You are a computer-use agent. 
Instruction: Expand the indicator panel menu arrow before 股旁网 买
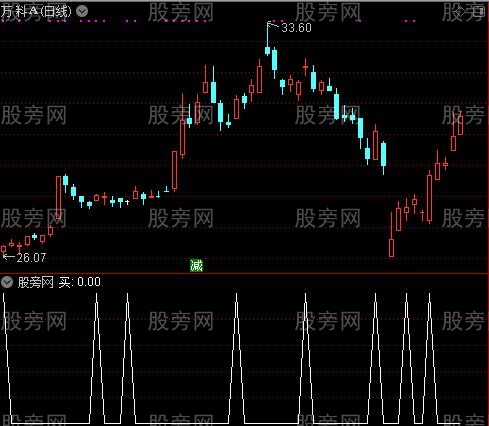(7, 282)
